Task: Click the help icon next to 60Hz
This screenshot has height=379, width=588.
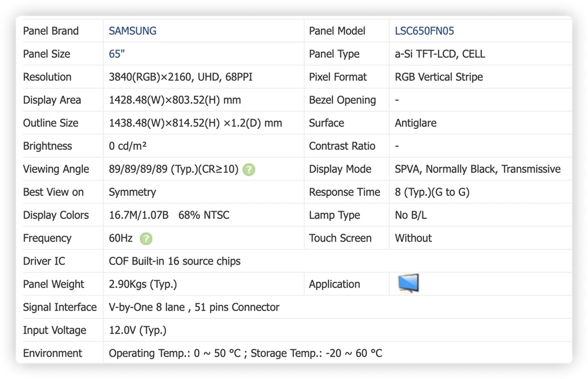Action: (x=146, y=238)
